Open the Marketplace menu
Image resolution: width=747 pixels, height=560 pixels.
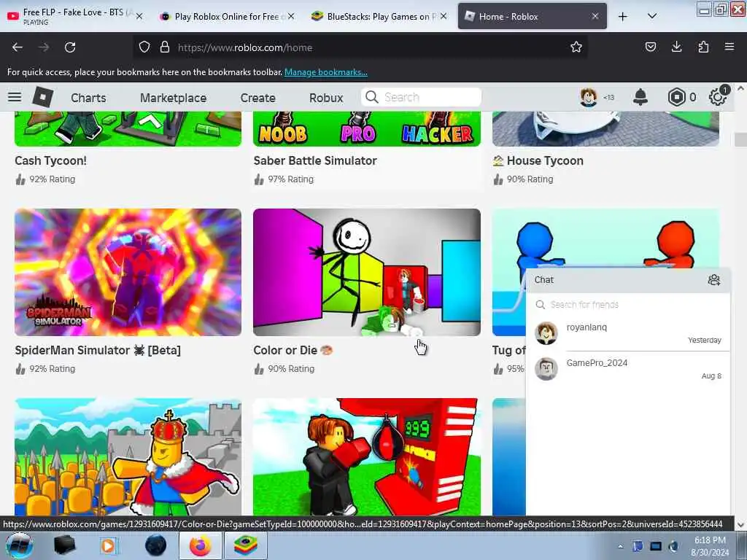click(173, 98)
